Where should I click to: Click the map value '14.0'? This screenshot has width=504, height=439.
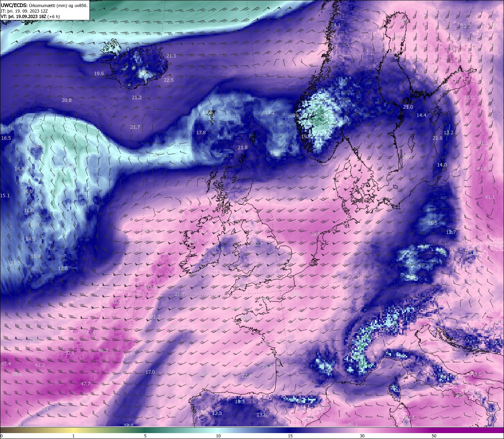coord(442,165)
